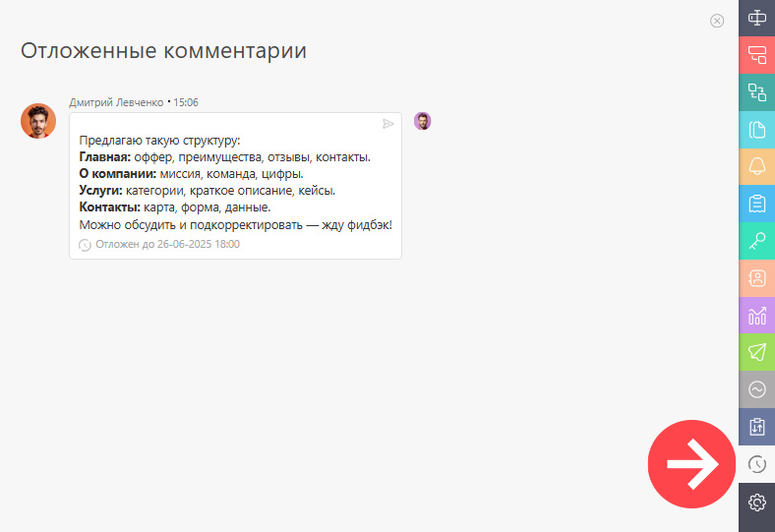Click Дмитрий Левченко's large avatar

click(x=38, y=121)
